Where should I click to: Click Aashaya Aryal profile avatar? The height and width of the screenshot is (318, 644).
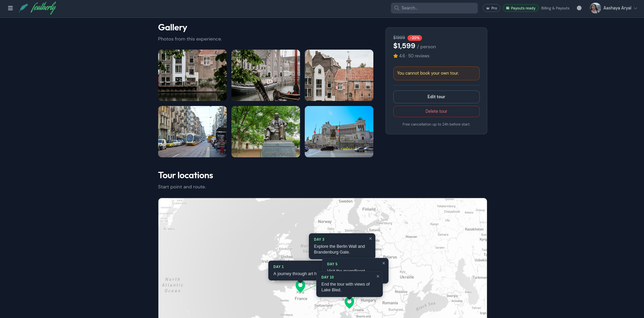(x=595, y=8)
